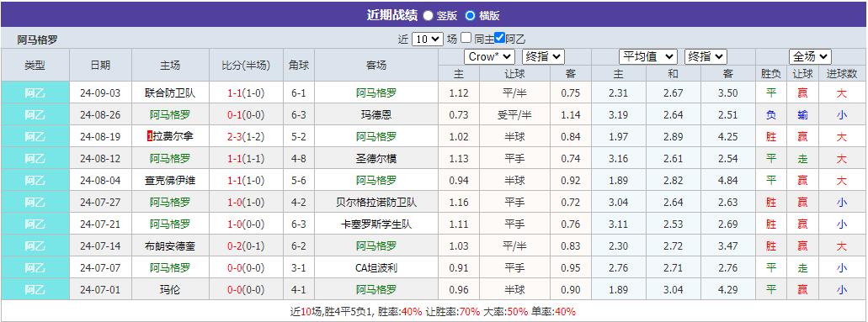The height and width of the screenshot is (322, 868).
Task: Click the 阿乙 league cell for 24-09-03
Action: click(35, 93)
